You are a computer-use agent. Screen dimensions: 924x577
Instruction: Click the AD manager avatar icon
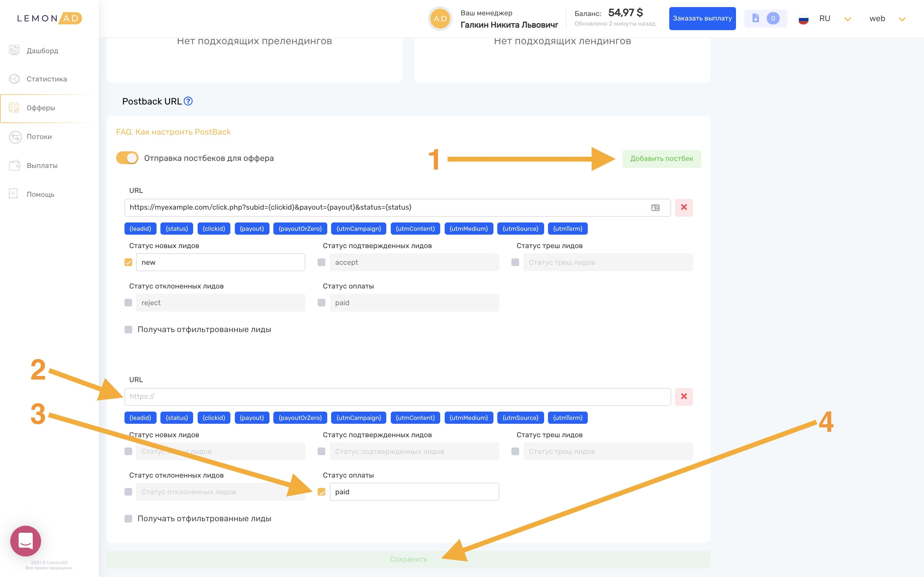click(440, 19)
